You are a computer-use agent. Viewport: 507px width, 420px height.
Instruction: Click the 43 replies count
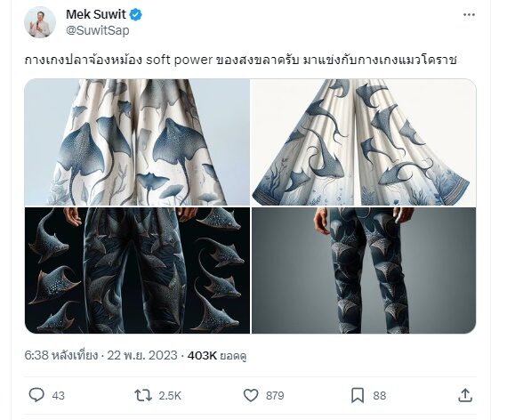coord(58,396)
